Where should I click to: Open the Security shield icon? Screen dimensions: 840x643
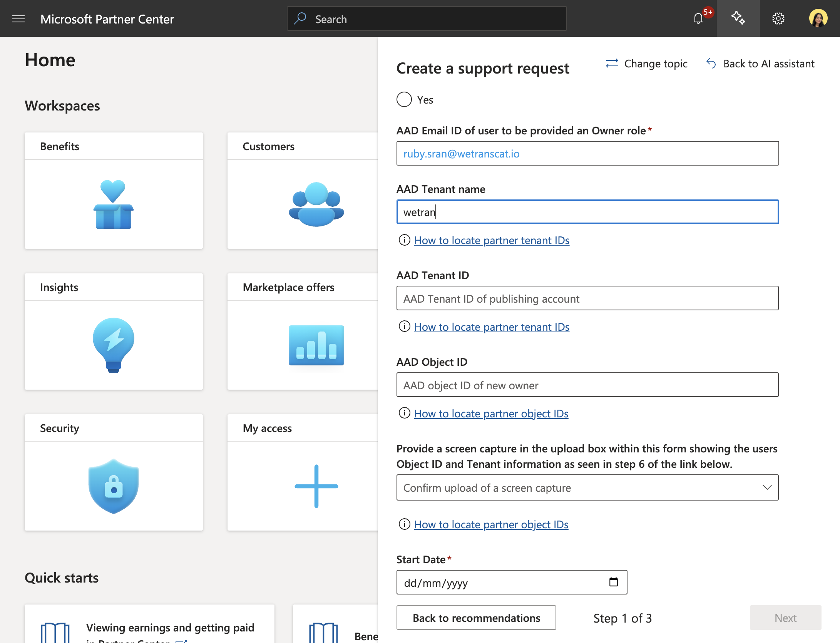coord(114,486)
